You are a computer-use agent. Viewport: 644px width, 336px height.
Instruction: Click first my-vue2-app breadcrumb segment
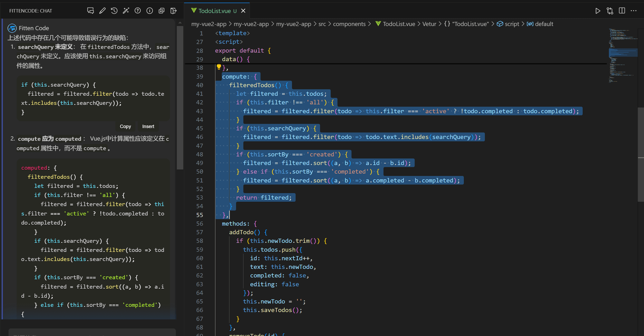(209, 24)
